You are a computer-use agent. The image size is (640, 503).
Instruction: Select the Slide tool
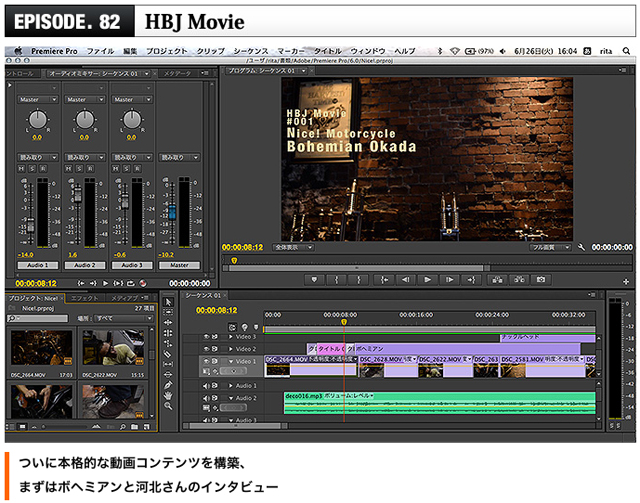click(x=168, y=374)
